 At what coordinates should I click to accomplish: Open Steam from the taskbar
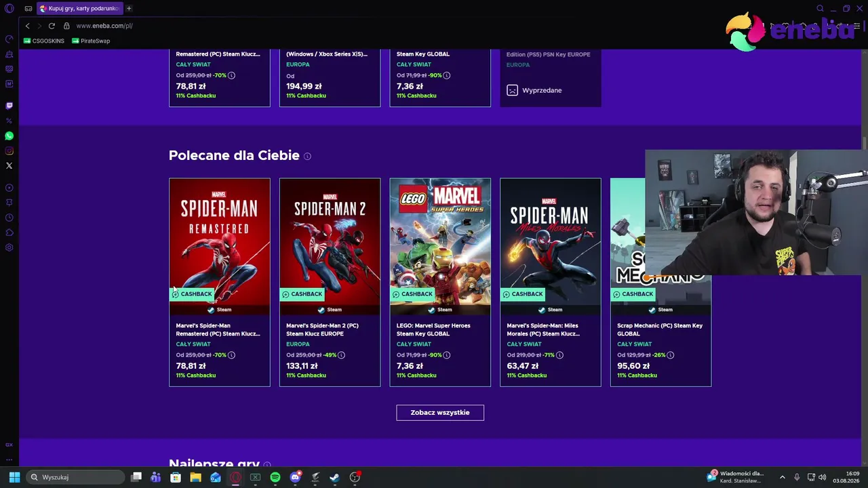click(x=334, y=477)
